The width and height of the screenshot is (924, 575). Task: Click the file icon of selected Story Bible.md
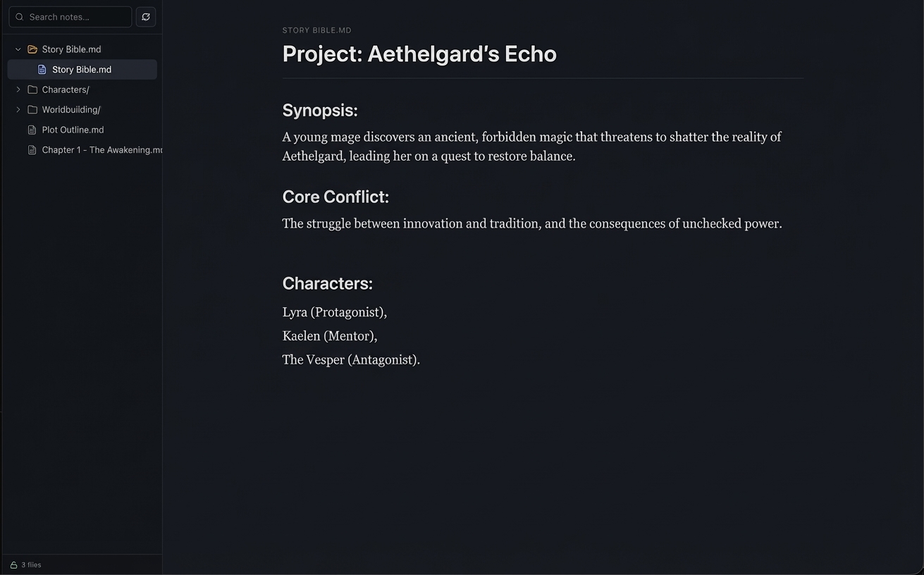(x=42, y=70)
